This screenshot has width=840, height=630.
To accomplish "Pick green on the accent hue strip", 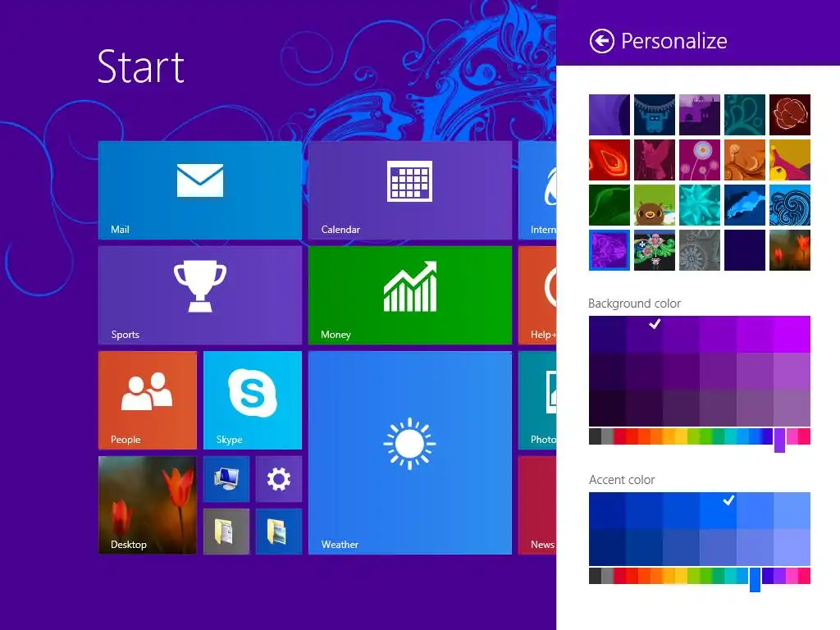I will tap(706, 576).
